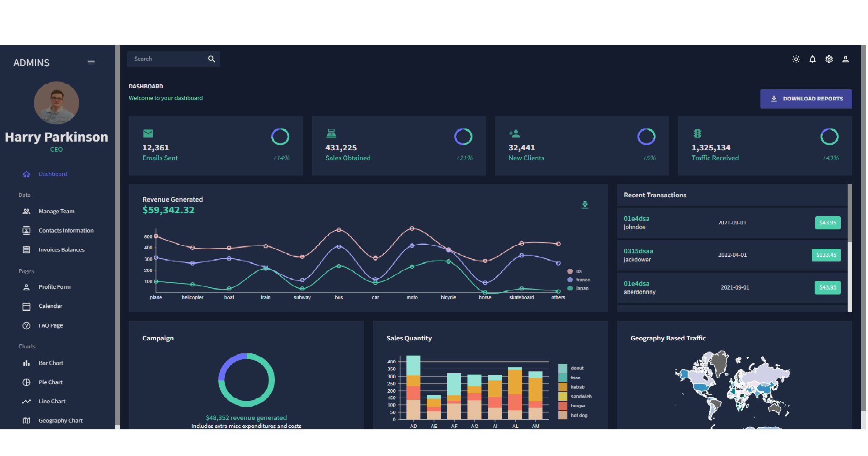Collapse the sidebar with the hamburger icon

tap(91, 63)
